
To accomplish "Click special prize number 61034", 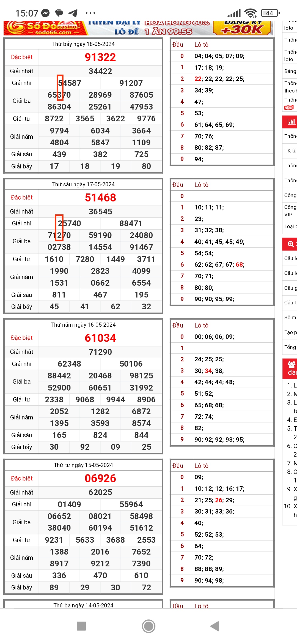I will (x=100, y=338).
